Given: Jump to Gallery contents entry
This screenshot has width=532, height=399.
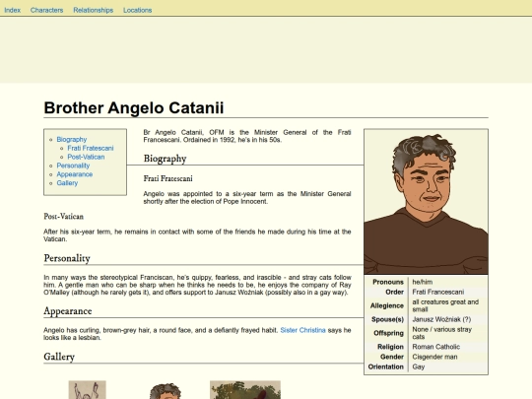Looking at the screenshot, I should point(67,183).
